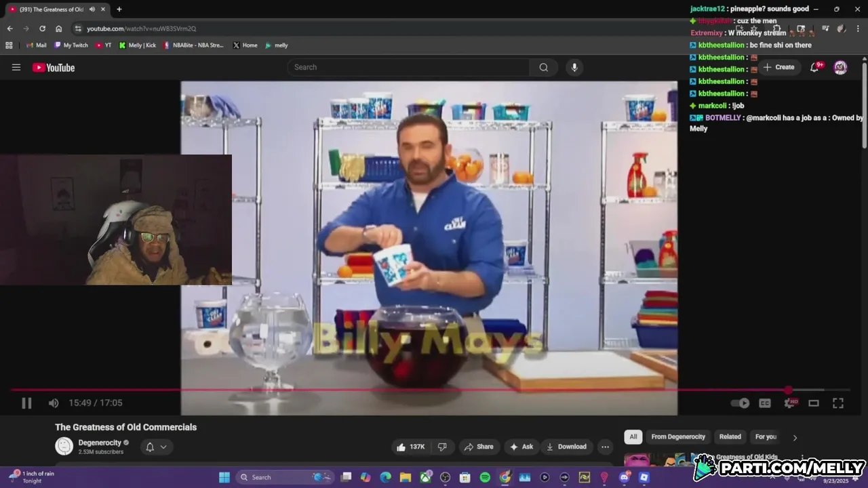Close The Greatness of Old tab
The height and width of the screenshot is (488, 868).
[104, 9]
